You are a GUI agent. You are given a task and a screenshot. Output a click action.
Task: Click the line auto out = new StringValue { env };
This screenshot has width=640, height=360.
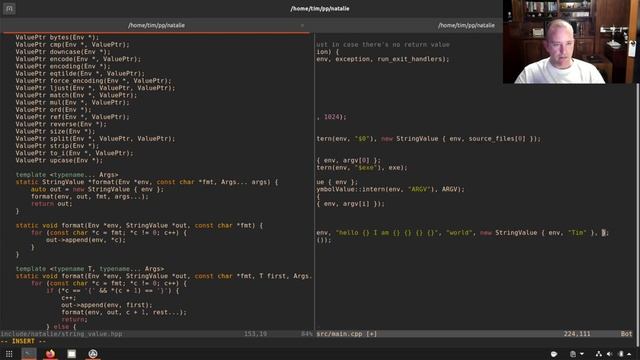(97, 189)
